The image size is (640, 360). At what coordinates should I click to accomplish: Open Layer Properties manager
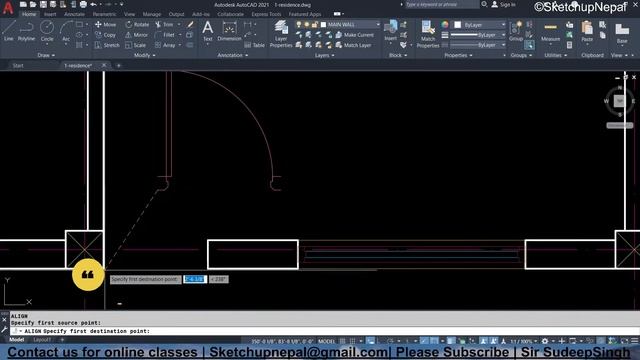[x=281, y=34]
